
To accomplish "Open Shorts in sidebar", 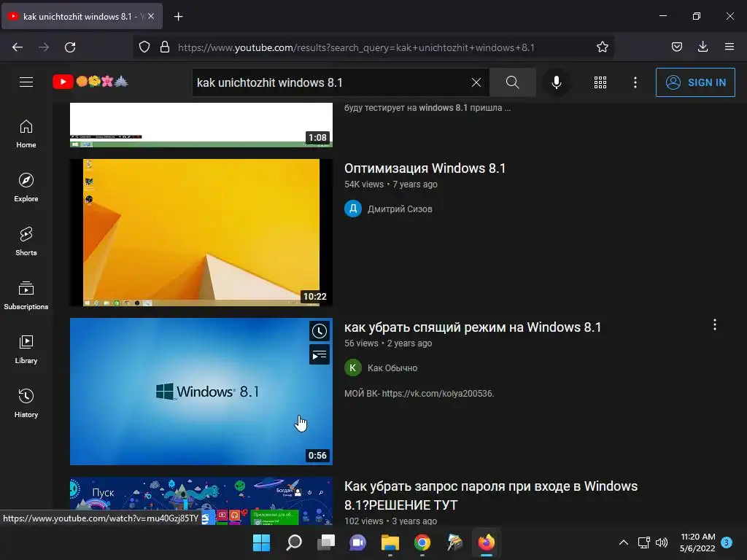I will click(26, 241).
